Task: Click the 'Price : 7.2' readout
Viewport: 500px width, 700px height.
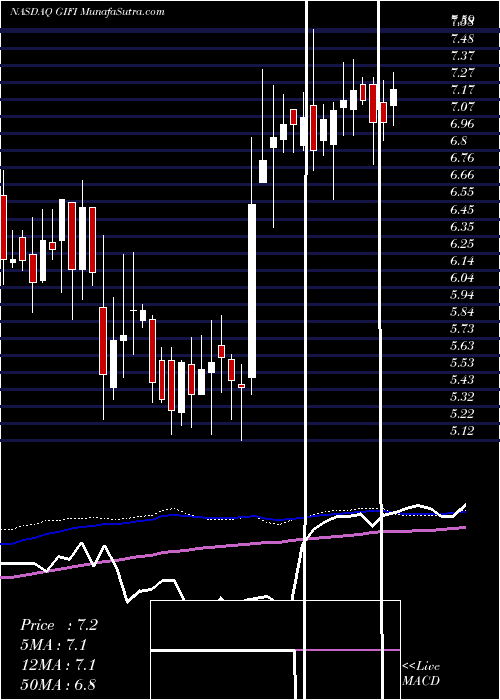Action: pyautogui.click(x=59, y=625)
